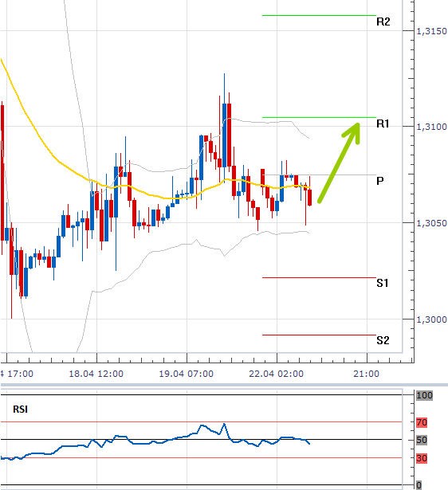Click the S1 support label
Image resolution: width=448 pixels, height=490 pixels.
pos(383,283)
